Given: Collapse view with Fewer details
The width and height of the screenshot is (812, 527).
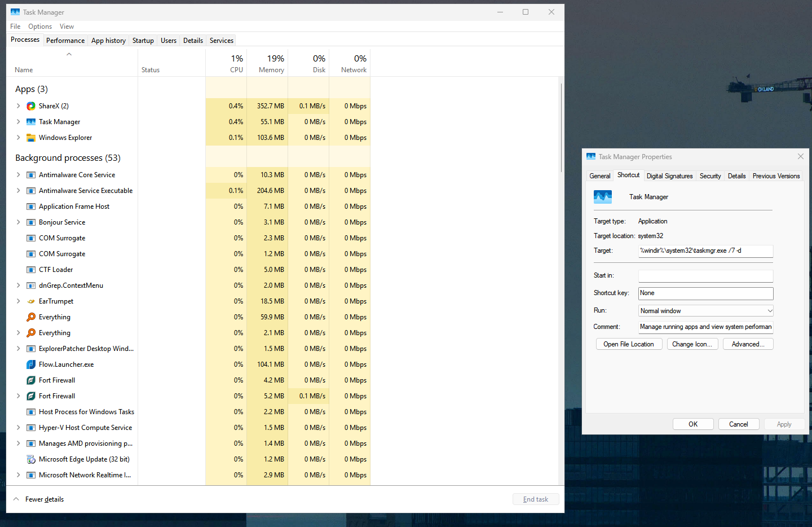Looking at the screenshot, I should point(38,499).
